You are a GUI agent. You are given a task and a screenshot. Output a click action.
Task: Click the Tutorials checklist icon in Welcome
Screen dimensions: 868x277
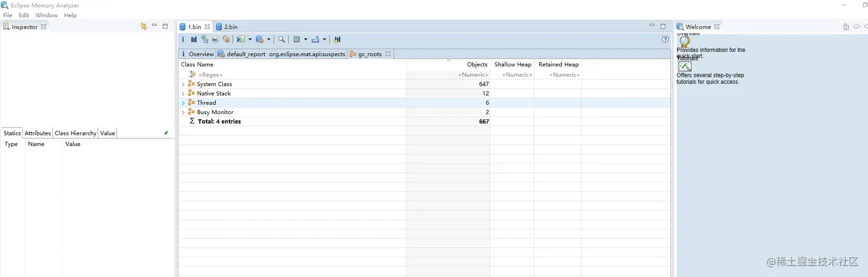click(685, 67)
